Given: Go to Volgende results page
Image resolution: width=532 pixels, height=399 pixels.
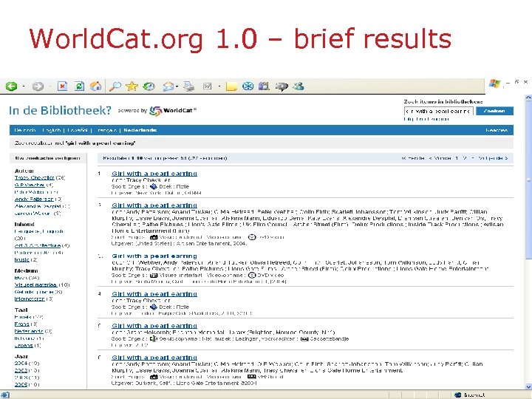Looking at the screenshot, I should coord(493,158).
